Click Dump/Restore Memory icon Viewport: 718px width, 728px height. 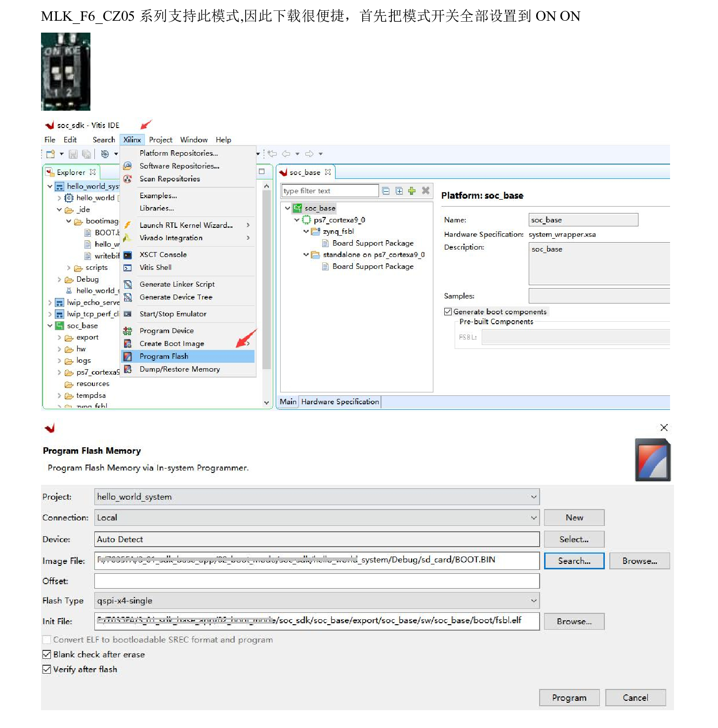click(127, 369)
